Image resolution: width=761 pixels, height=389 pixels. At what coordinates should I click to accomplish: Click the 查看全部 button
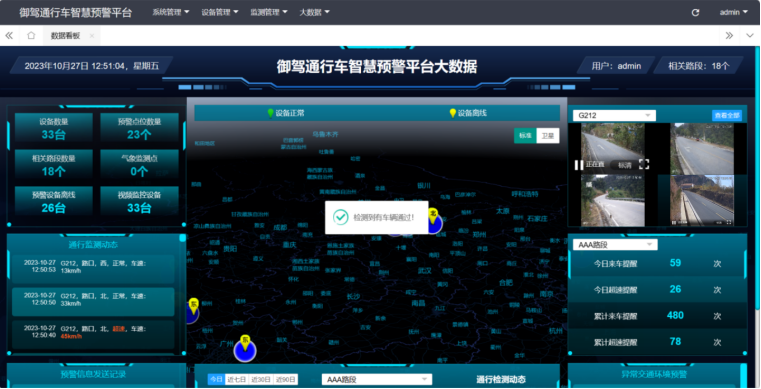pyautogui.click(x=727, y=115)
